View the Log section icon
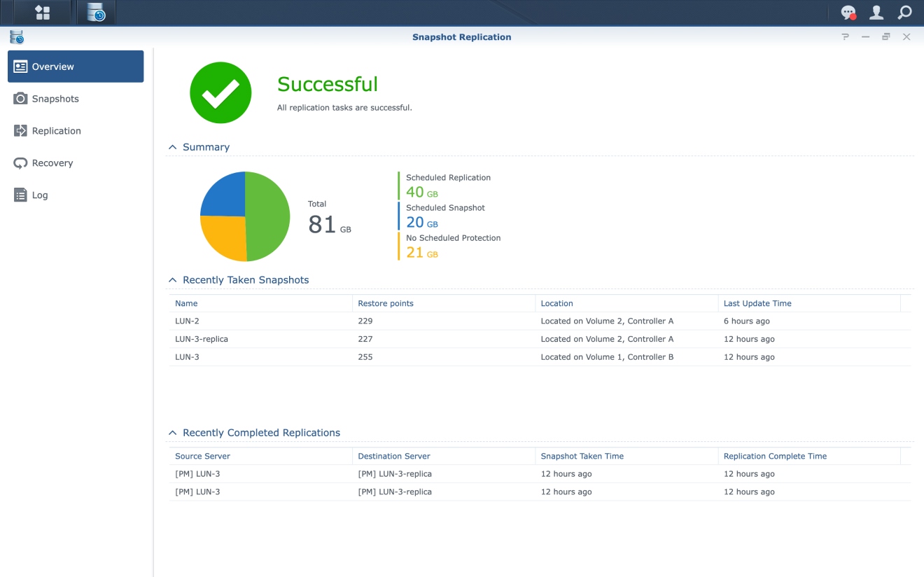The image size is (924, 577). 20,195
